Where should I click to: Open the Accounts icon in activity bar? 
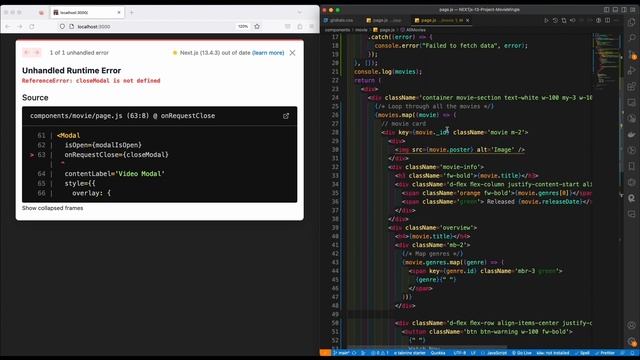point(631,325)
